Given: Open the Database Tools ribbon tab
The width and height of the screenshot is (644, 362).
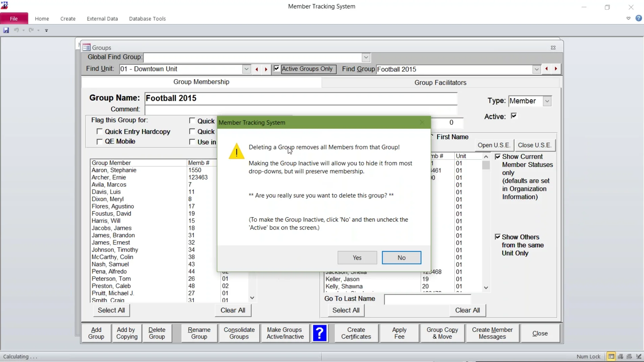Looking at the screenshot, I should tap(147, 19).
